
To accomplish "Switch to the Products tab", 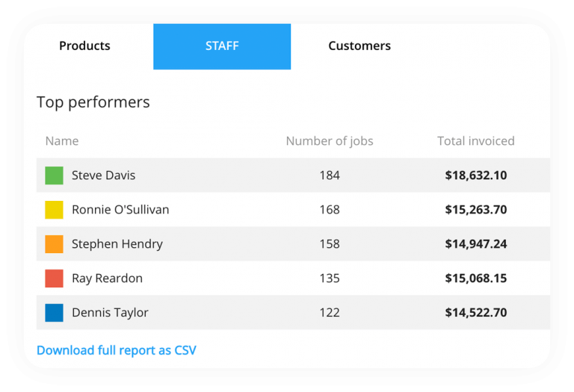I will (84, 46).
